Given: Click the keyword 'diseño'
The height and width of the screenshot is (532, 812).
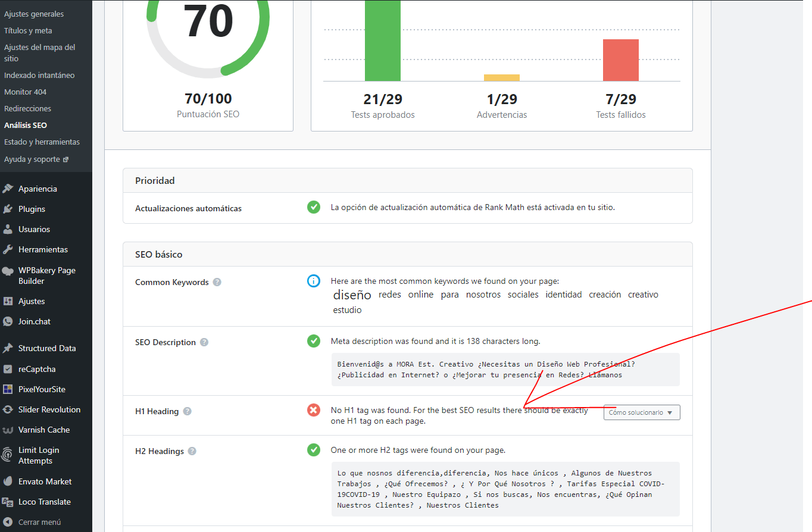Looking at the screenshot, I should (x=352, y=295).
